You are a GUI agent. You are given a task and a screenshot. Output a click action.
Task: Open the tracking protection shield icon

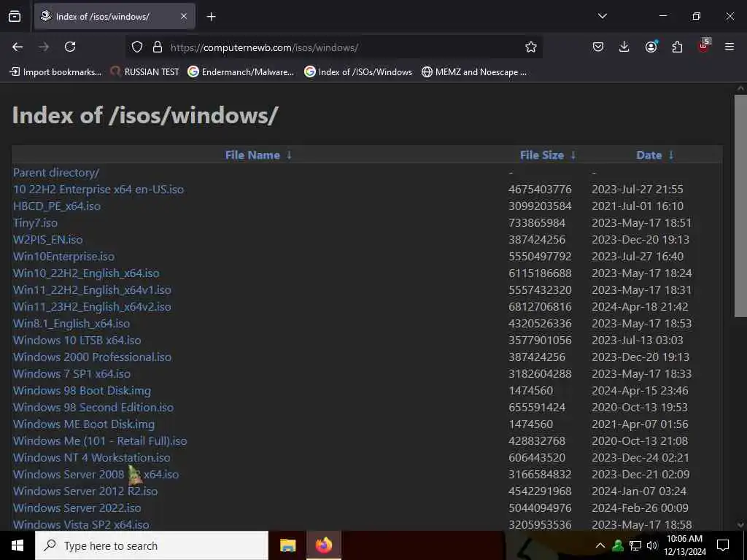coord(137,47)
